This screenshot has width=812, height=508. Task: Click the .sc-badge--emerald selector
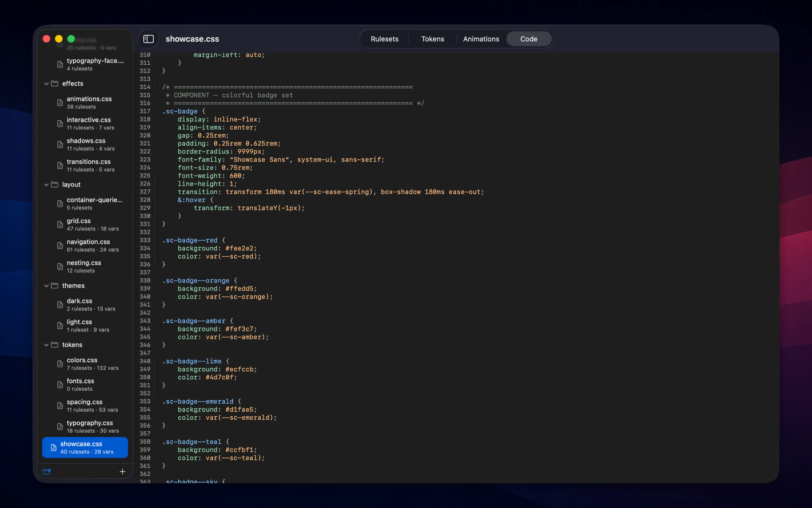198,402
